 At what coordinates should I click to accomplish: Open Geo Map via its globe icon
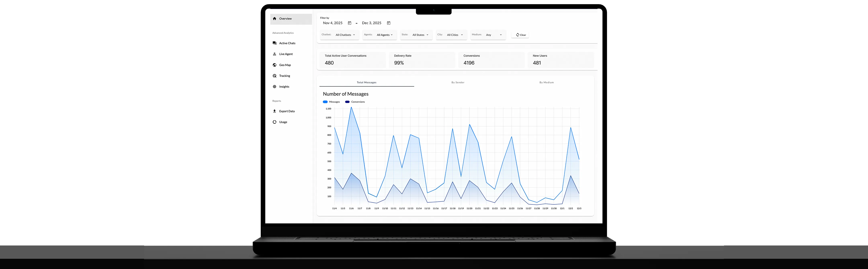tap(274, 65)
